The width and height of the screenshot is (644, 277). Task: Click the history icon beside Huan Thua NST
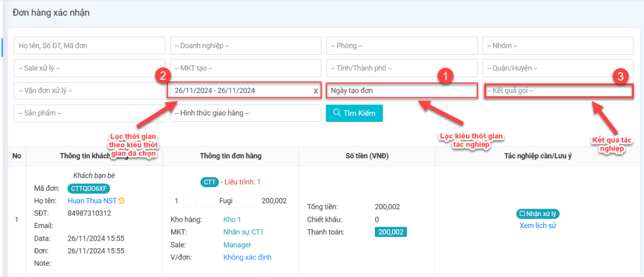(x=121, y=201)
